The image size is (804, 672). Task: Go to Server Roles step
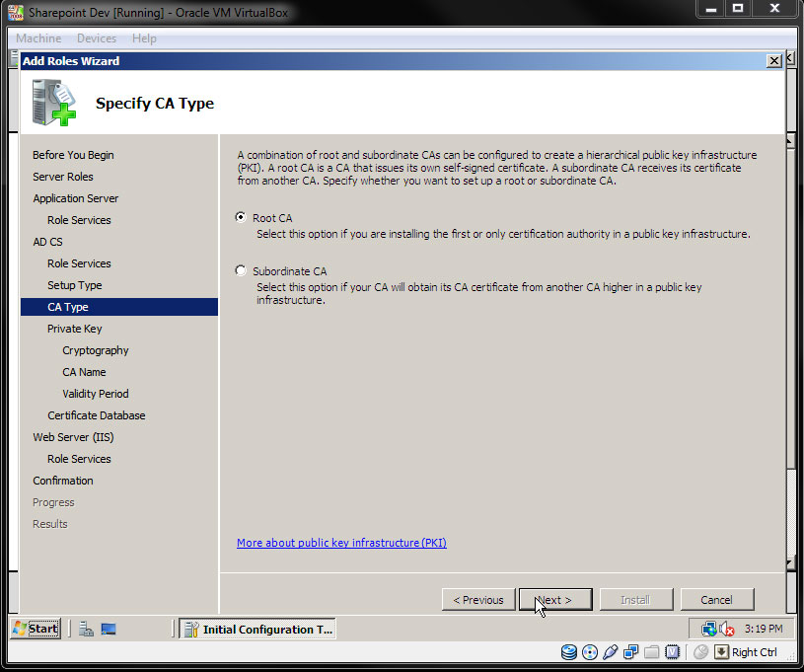[x=63, y=177]
